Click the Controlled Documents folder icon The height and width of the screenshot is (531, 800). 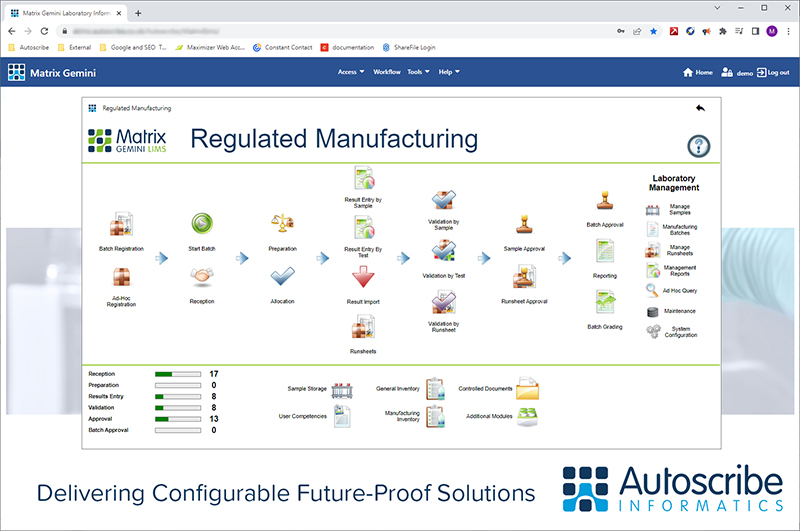pyautogui.click(x=527, y=388)
